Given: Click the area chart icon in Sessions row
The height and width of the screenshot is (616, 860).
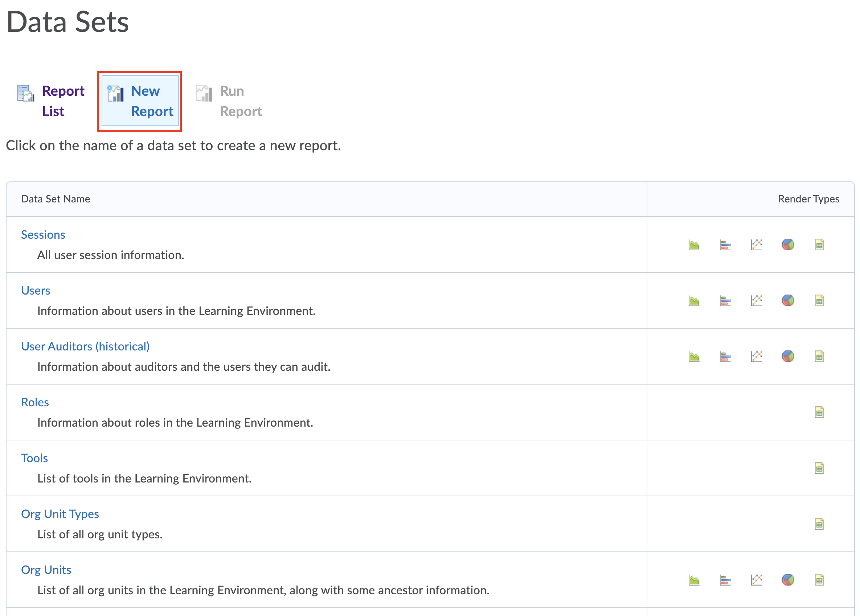Looking at the screenshot, I should (x=693, y=245).
